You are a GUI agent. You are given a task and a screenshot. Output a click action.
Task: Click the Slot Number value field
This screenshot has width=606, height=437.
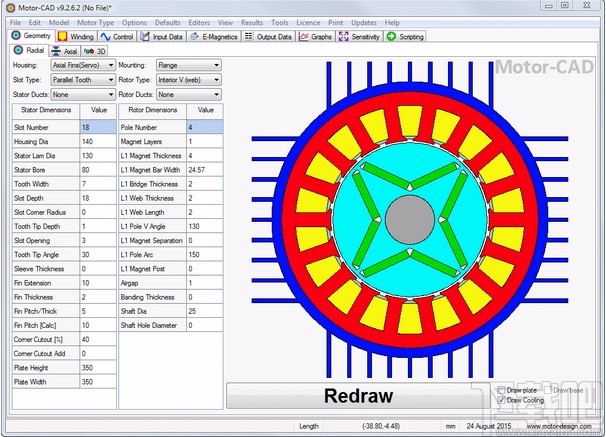click(x=98, y=127)
